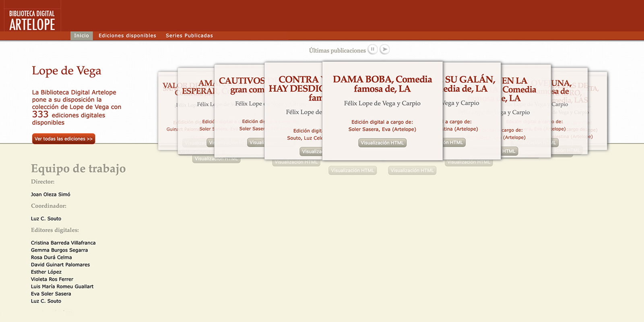
Task: Advance the carousel with the play arrow button
Action: coord(385,50)
